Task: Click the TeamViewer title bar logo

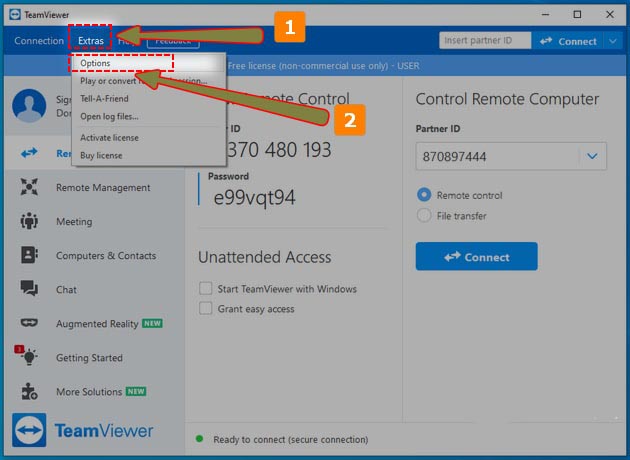Action: click(15, 15)
